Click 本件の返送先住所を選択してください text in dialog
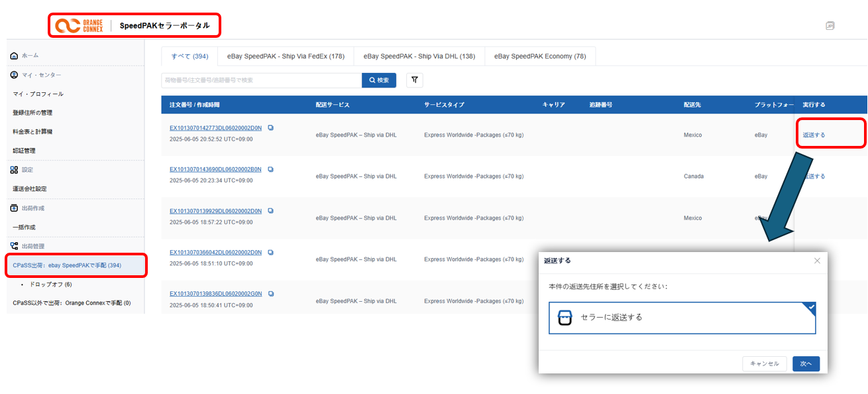 [x=608, y=287]
